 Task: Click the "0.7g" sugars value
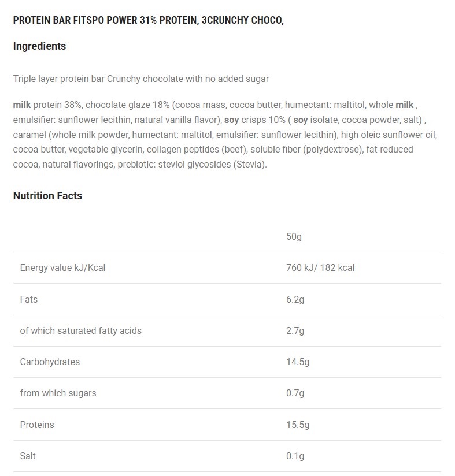[295, 393]
